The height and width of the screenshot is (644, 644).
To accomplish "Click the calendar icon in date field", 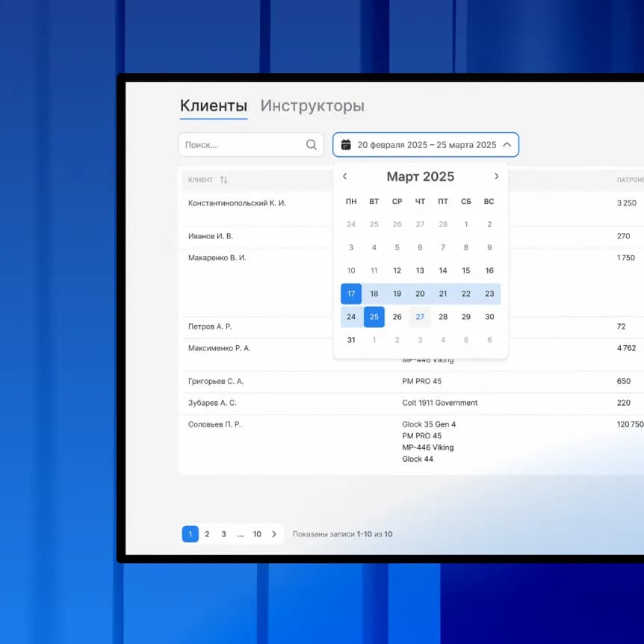I will (346, 145).
